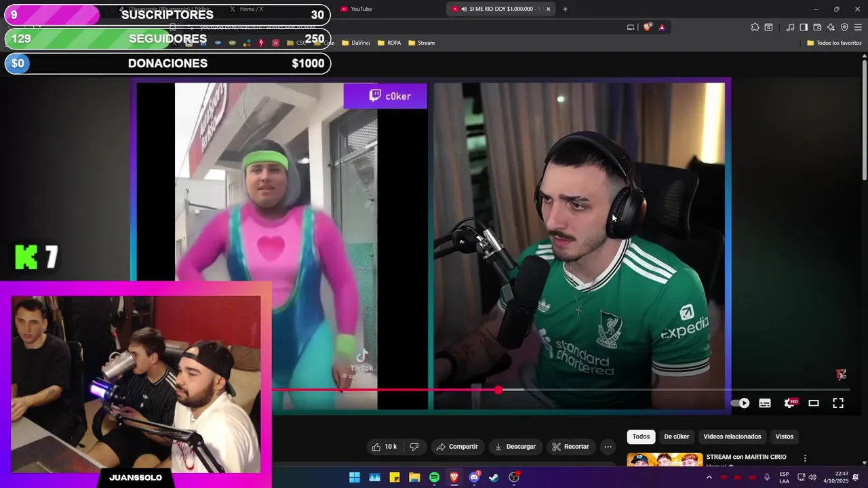Open the browser extensions puzzle icon
868x488 pixels.
coord(755,27)
